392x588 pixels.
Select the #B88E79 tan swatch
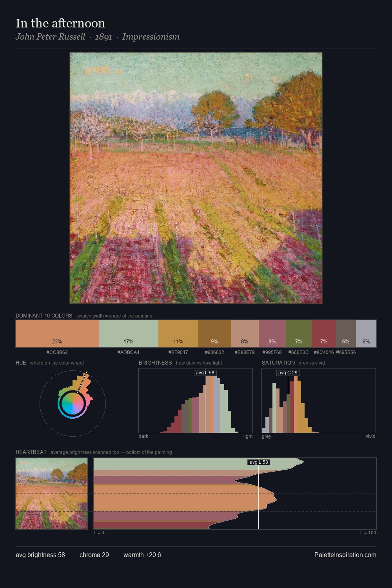pos(245,334)
